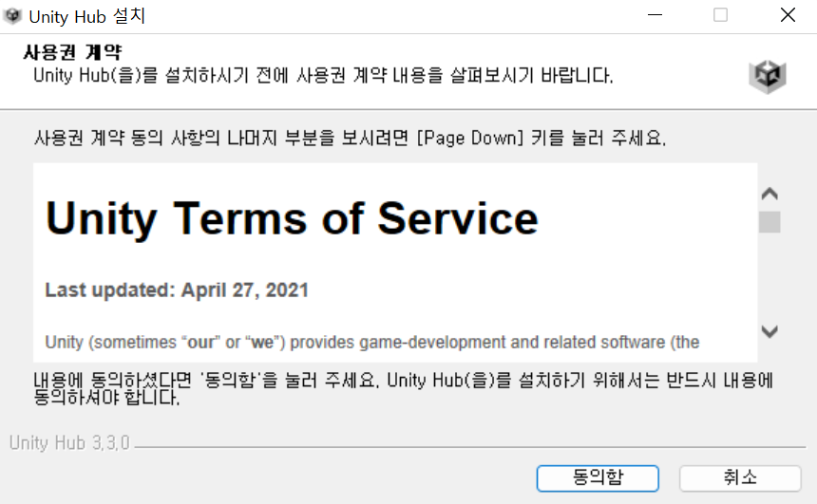Click the 동의함 (Agree) button
Image resolution: width=817 pixels, height=504 pixels.
pos(598,478)
